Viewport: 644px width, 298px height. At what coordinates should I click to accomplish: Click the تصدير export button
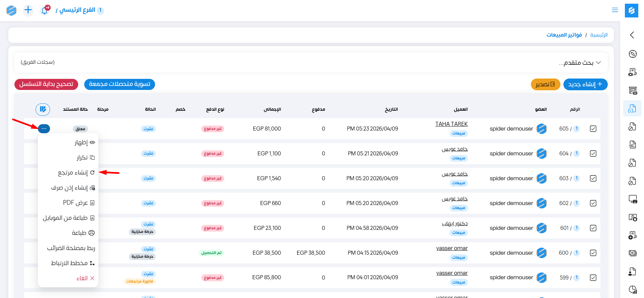tap(545, 84)
